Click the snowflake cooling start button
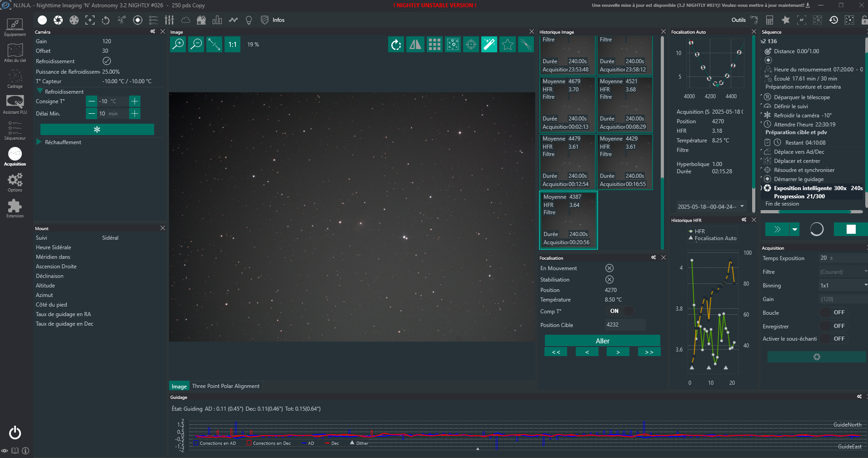 (x=97, y=130)
